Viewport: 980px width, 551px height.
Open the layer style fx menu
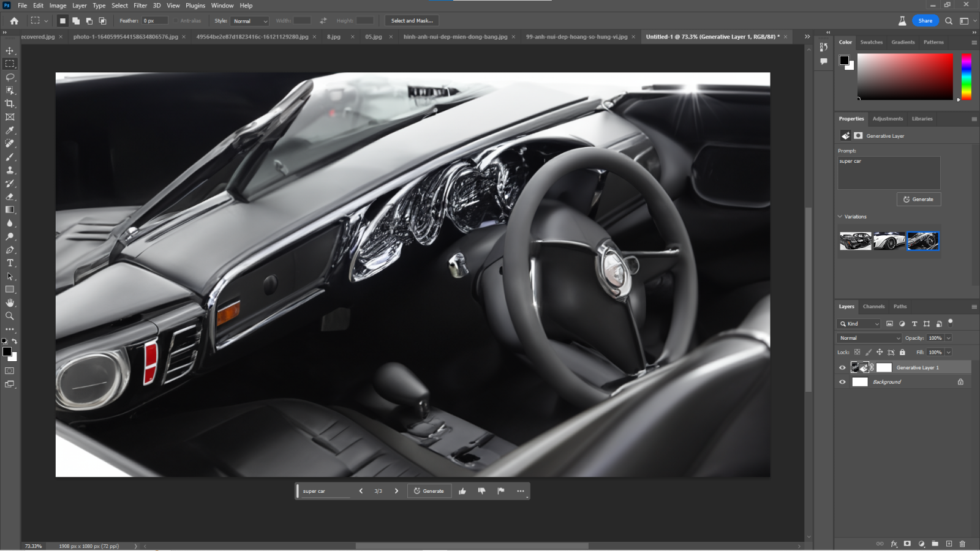[894, 544]
